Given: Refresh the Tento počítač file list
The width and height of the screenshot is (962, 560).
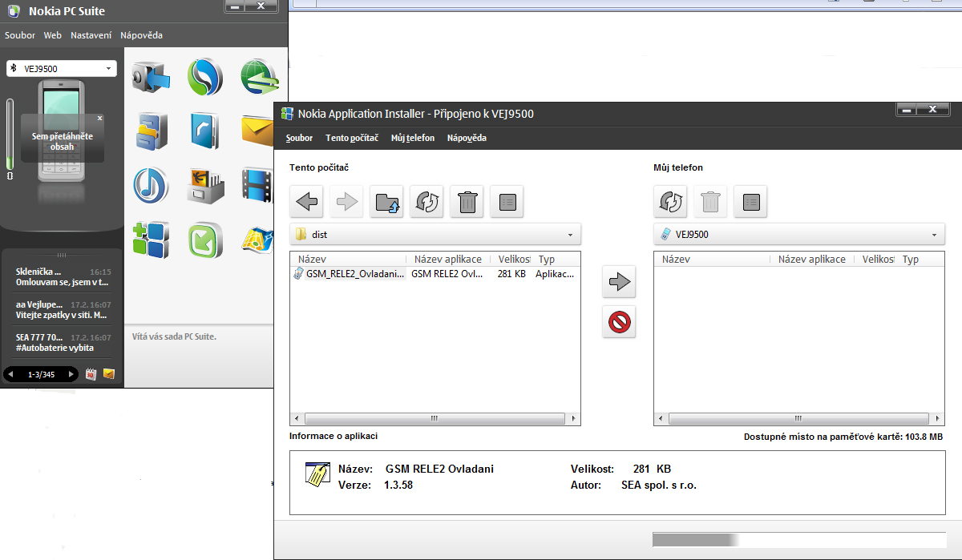Looking at the screenshot, I should click(427, 202).
